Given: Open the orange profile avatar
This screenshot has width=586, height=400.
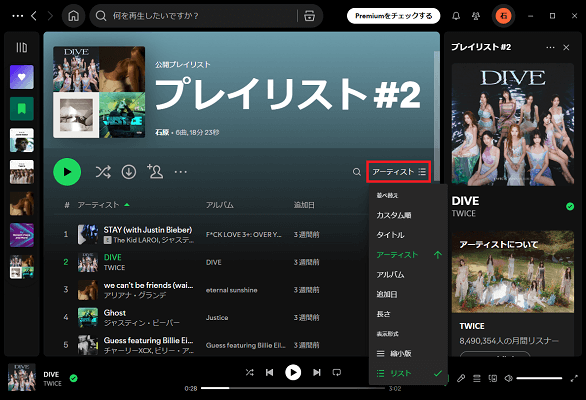Looking at the screenshot, I should click(503, 16).
